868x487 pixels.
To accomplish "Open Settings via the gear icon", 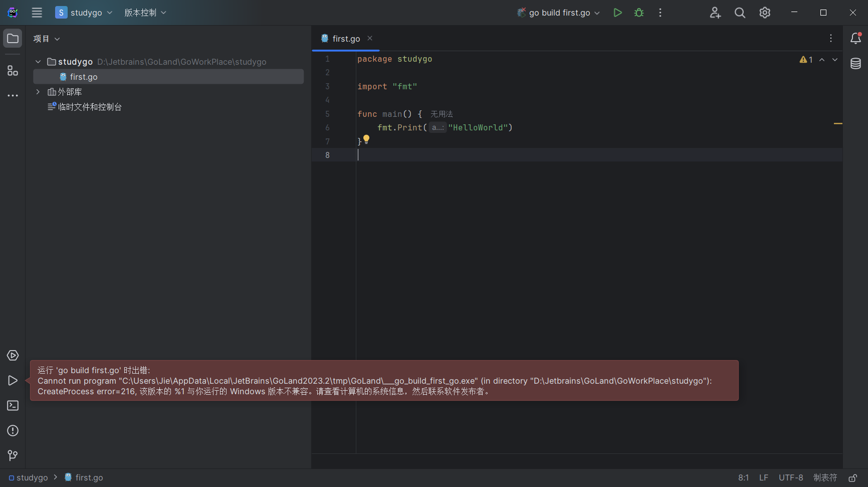I will pos(764,13).
